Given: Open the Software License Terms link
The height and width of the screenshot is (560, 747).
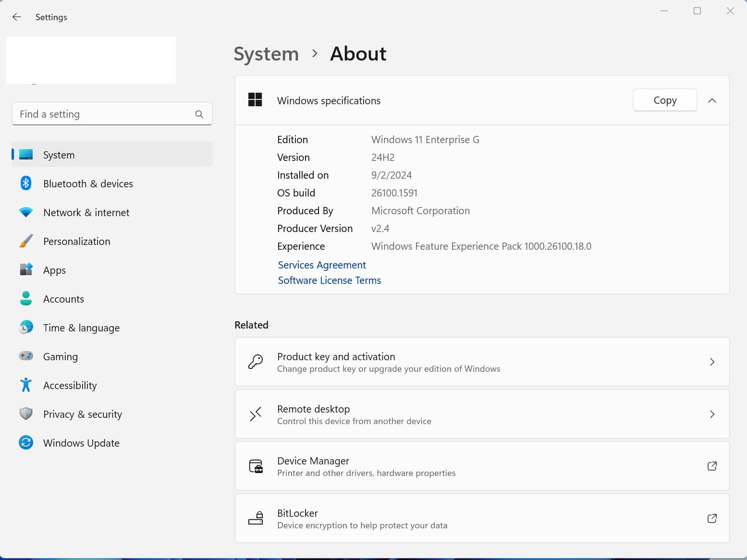Looking at the screenshot, I should [x=330, y=280].
